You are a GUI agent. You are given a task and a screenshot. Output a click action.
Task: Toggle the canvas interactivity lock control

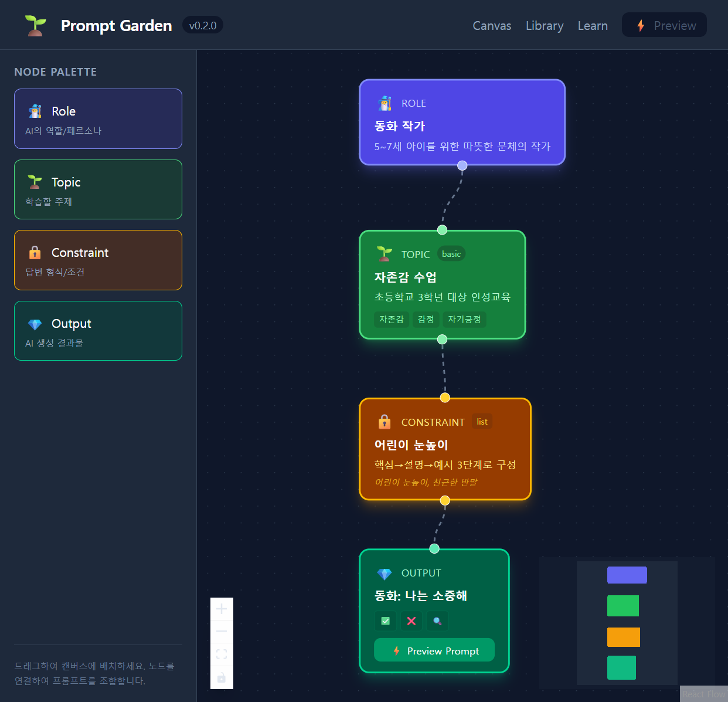222,677
